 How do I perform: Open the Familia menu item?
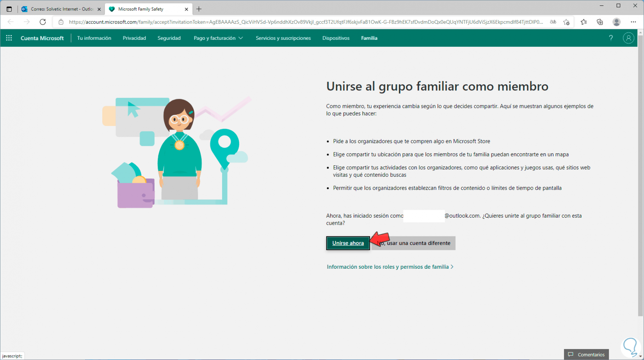pos(369,38)
